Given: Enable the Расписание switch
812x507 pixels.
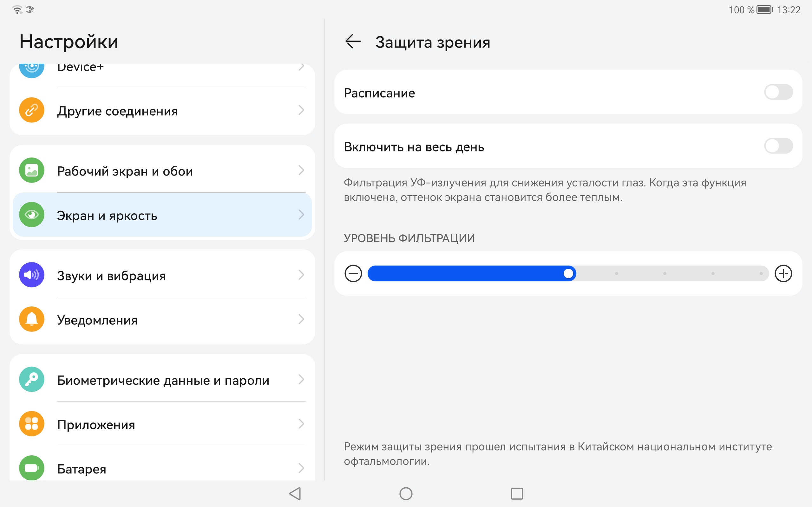Looking at the screenshot, I should click(x=778, y=92).
